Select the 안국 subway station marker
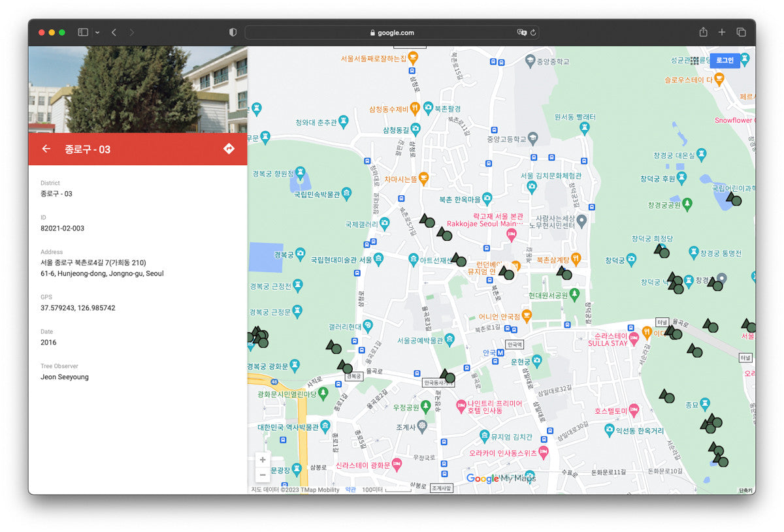Image resolution: width=784 pixels, height=532 pixels. [x=500, y=352]
